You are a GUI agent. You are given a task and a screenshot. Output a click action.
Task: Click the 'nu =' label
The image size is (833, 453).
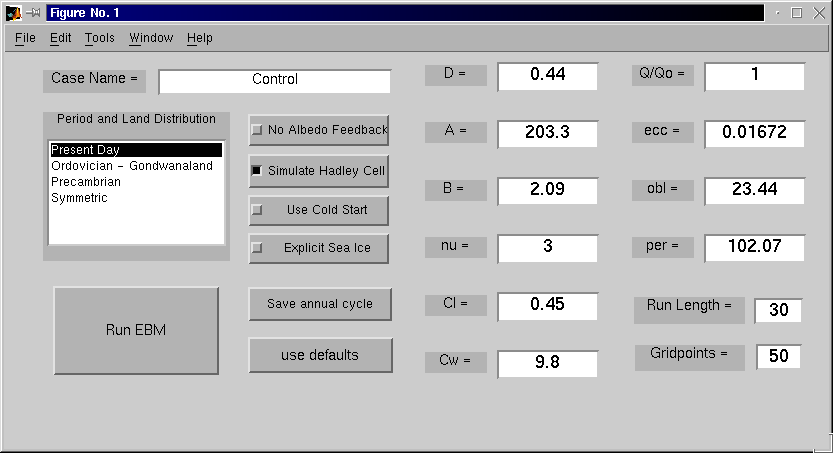[x=456, y=247]
